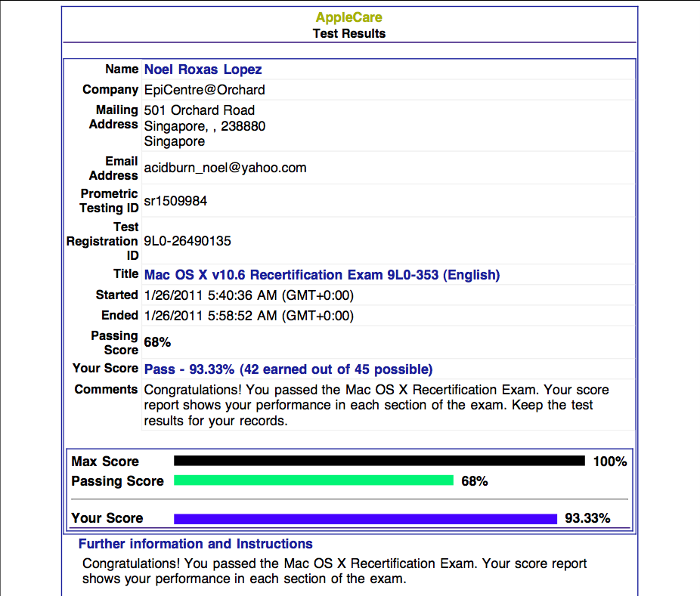Click the green Passing Score bar
This screenshot has width=700, height=596.
pyautogui.click(x=314, y=481)
